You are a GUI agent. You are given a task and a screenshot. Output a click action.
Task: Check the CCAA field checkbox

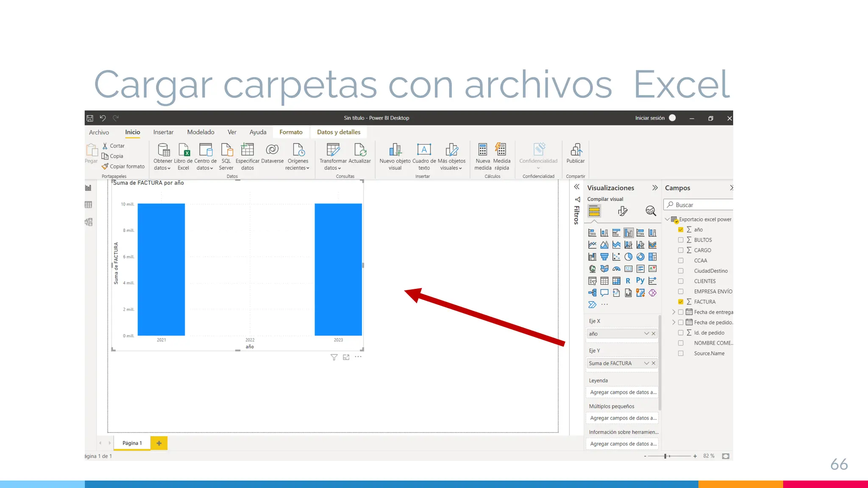(681, 261)
